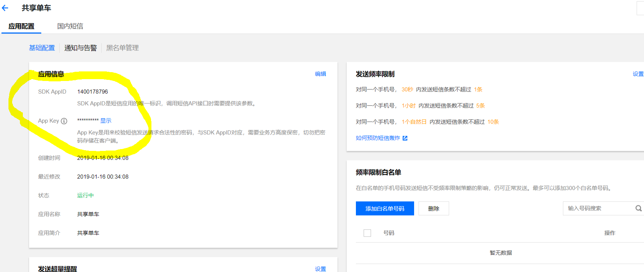Click the 删除 button
This screenshot has height=272, width=644.
[x=434, y=208]
